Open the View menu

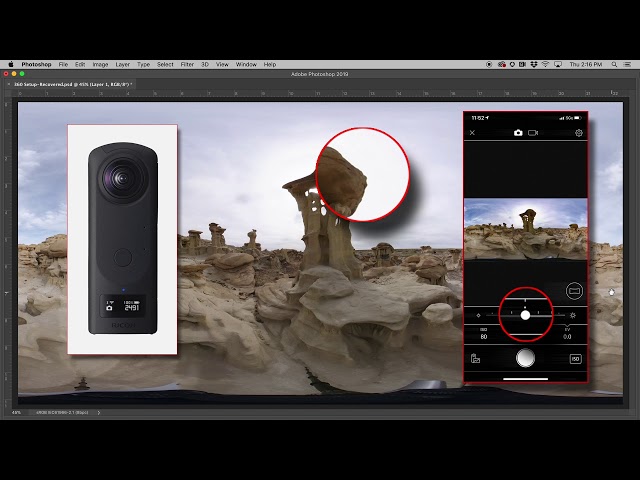click(222, 64)
